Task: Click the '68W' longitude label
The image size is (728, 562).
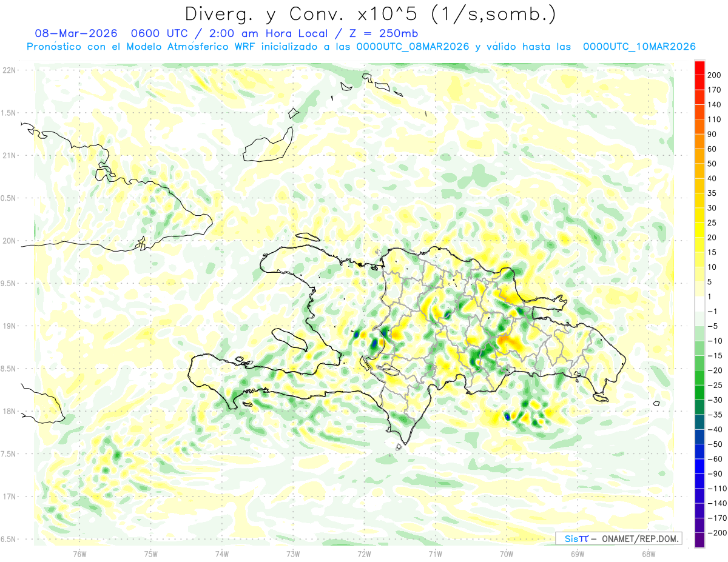Action: (x=649, y=554)
